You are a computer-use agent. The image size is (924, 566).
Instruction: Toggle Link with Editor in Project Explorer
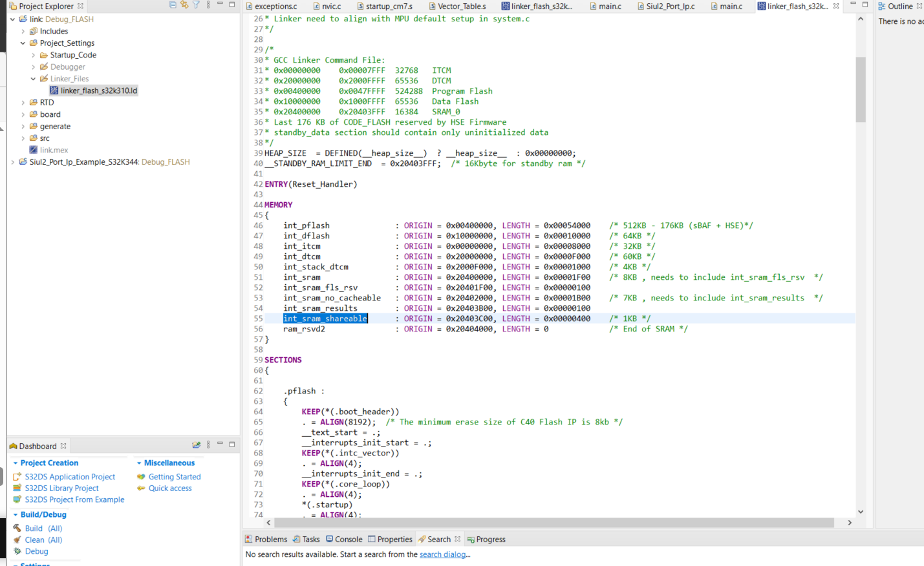pos(184,5)
